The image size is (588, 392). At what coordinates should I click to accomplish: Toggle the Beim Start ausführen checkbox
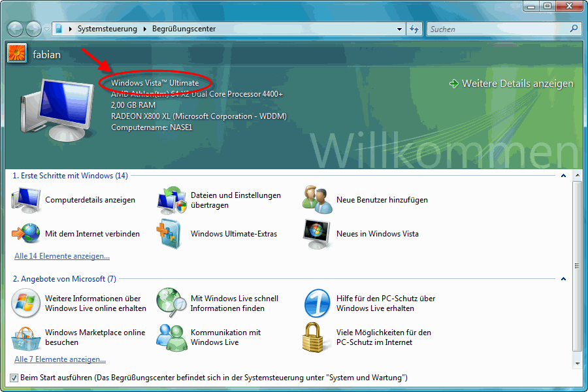[x=14, y=378]
